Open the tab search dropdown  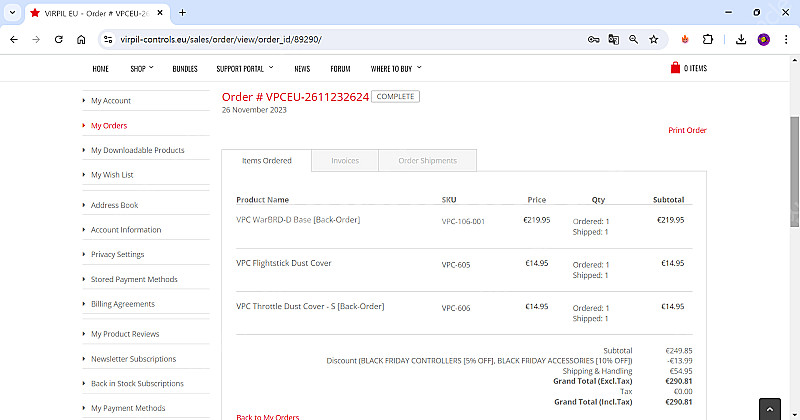coord(12,13)
